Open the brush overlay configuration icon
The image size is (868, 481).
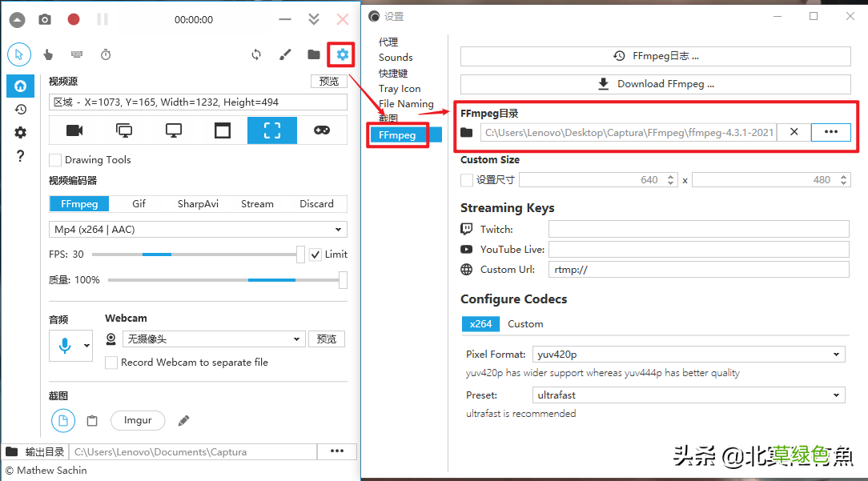pyautogui.click(x=285, y=54)
